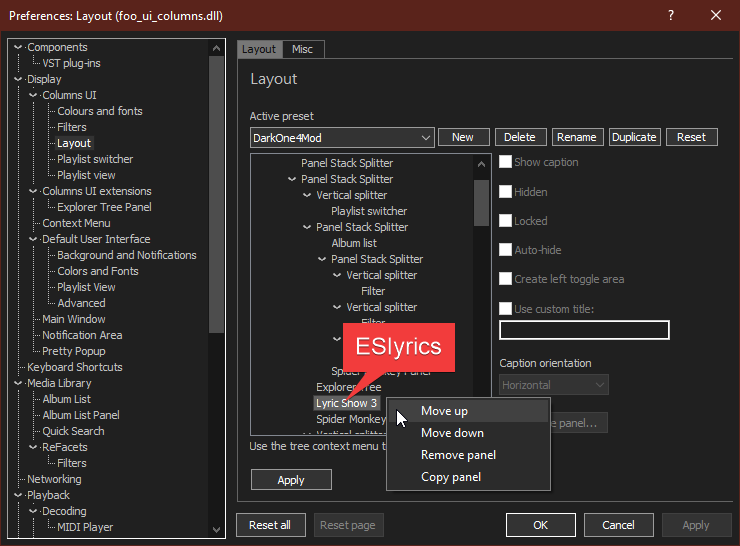Viewport: 740px width, 546px height.
Task: Tick the Use custom title checkbox
Action: coord(506,309)
